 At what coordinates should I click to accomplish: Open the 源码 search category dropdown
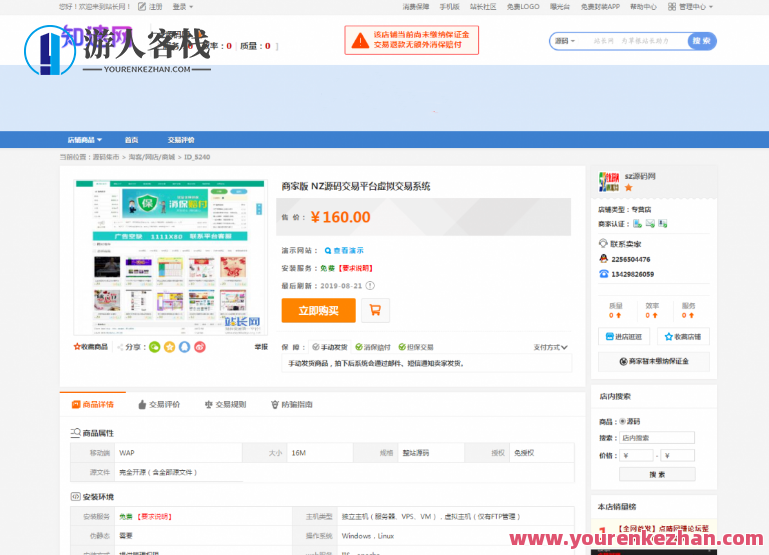coord(565,41)
